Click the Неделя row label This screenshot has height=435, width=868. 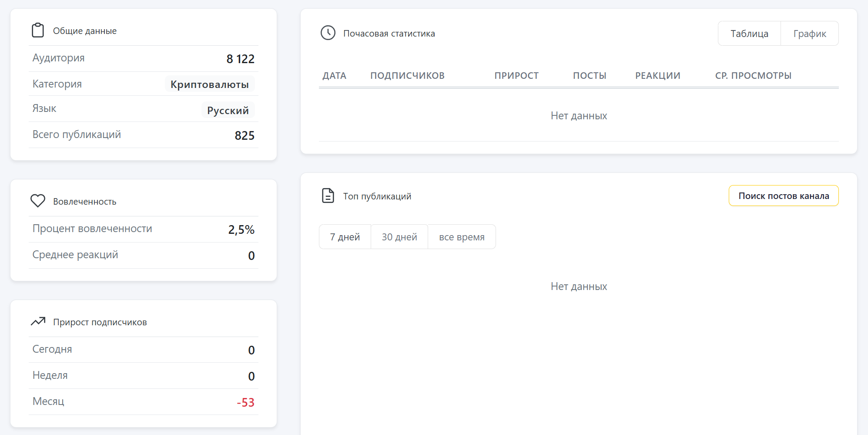[50, 375]
